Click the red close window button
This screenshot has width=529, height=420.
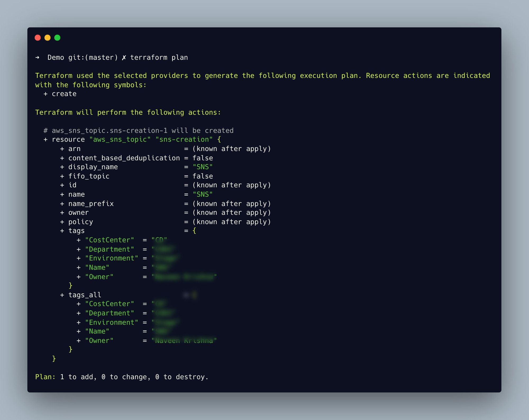click(x=38, y=38)
